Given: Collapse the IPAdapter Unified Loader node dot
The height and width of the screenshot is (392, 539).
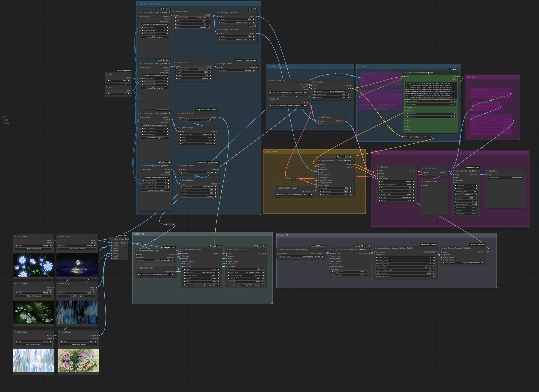Looking at the screenshot, I should coord(137,251).
